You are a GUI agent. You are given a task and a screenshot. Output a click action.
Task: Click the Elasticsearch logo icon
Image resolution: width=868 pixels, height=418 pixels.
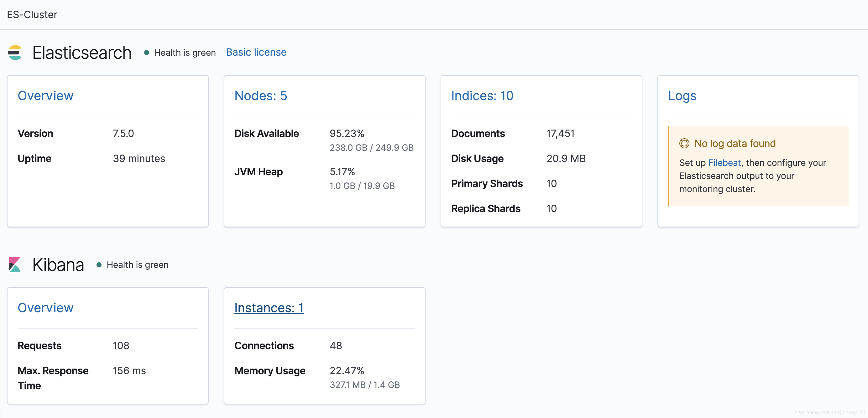coord(14,53)
